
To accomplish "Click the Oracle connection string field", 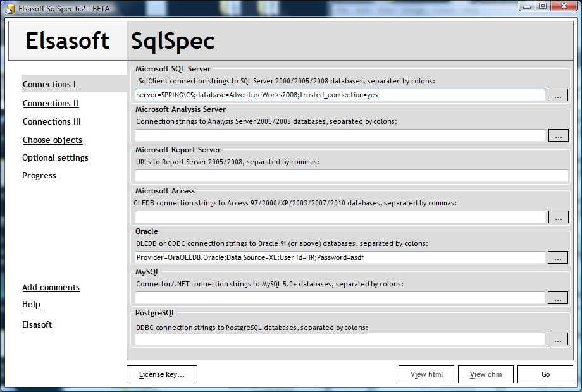I will tap(340, 257).
